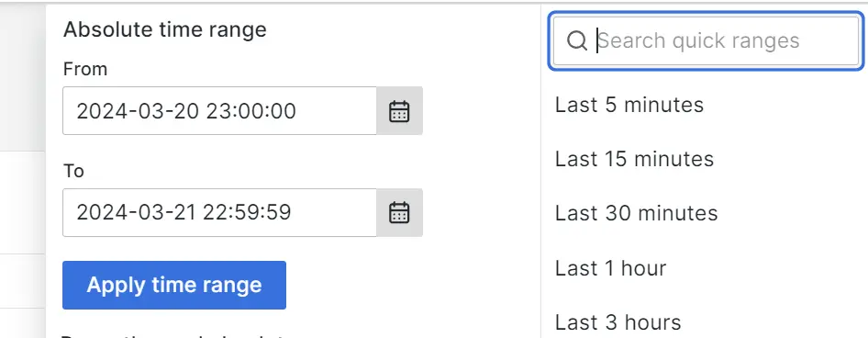This screenshot has height=338, width=868.
Task: Click the 22:59:59 time in To field
Action: pyautogui.click(x=247, y=213)
